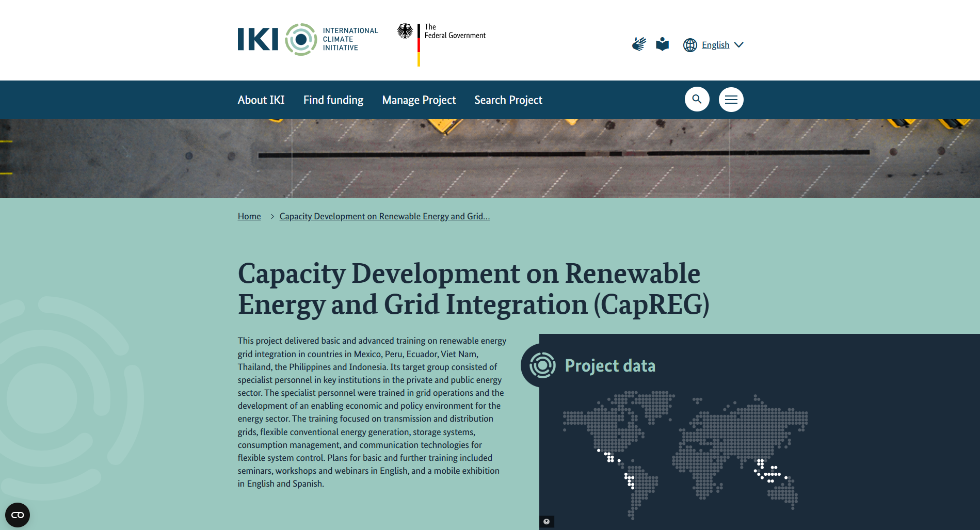Click the dotted world map graphic
The height and width of the screenshot is (530, 980).
[685, 449]
